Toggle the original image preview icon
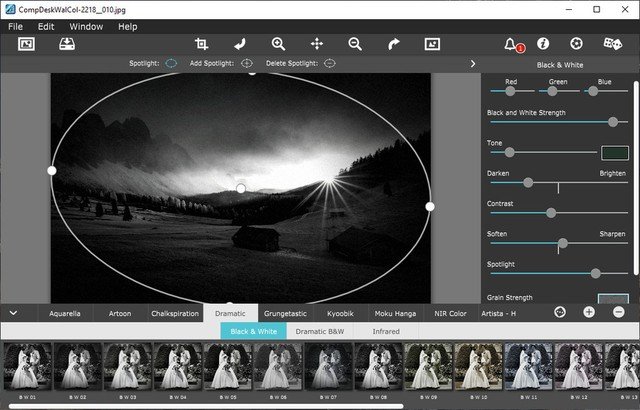The image size is (640, 410). pos(432,44)
